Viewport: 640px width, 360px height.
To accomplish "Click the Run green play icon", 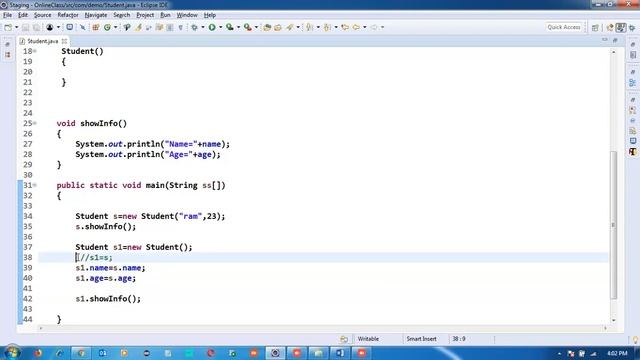I will tap(212, 27).
